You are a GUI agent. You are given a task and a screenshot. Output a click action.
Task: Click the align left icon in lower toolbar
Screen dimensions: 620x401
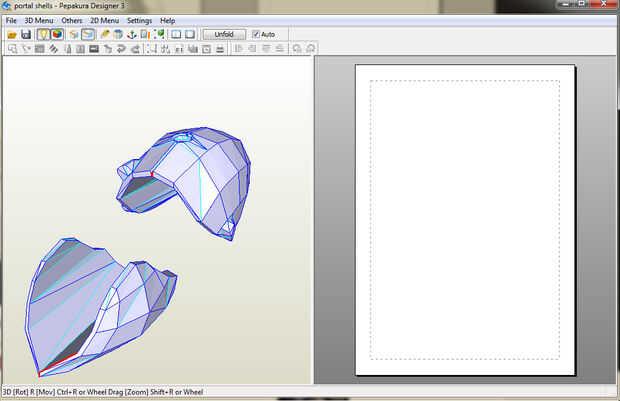pyautogui.click(x=238, y=49)
